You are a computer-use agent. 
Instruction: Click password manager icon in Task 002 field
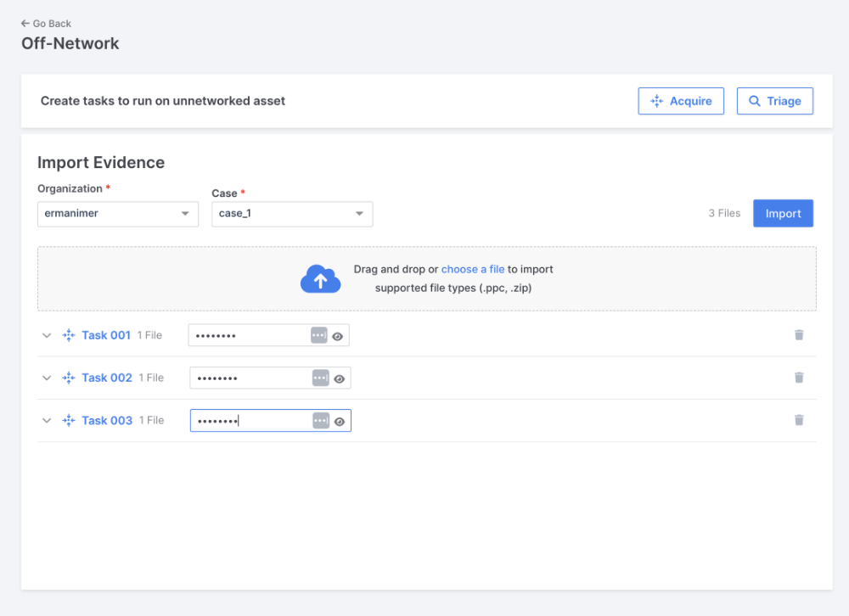click(x=320, y=378)
